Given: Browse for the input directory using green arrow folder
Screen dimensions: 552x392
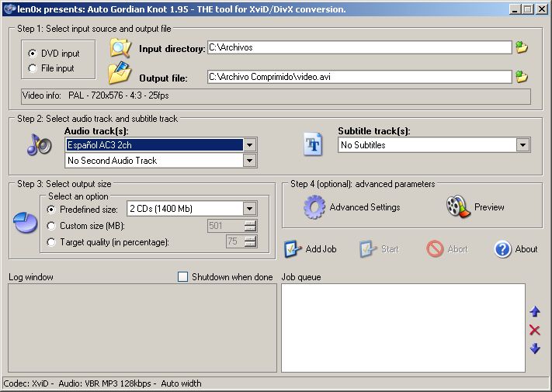Looking at the screenshot, I should point(522,47).
